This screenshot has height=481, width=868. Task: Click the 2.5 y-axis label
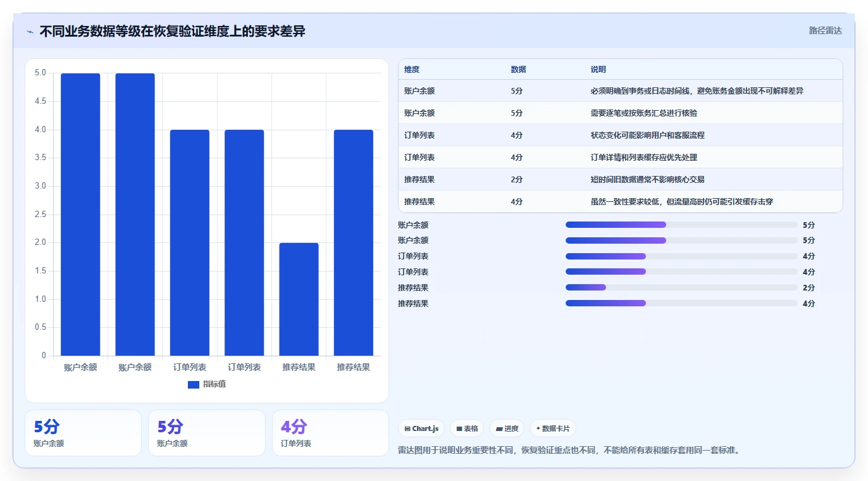coord(40,215)
